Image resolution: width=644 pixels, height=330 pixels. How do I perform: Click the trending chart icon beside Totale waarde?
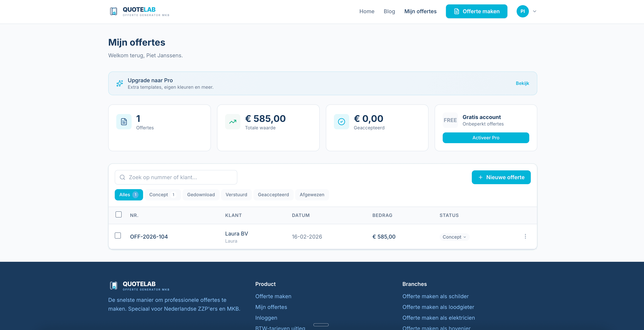(233, 121)
